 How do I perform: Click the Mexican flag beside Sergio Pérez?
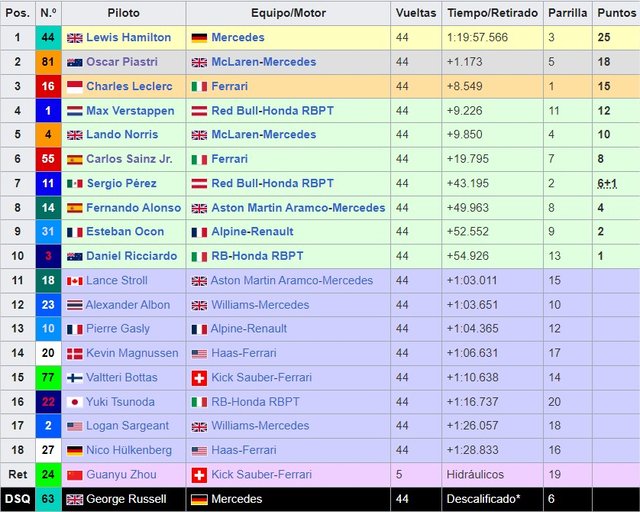point(75,184)
